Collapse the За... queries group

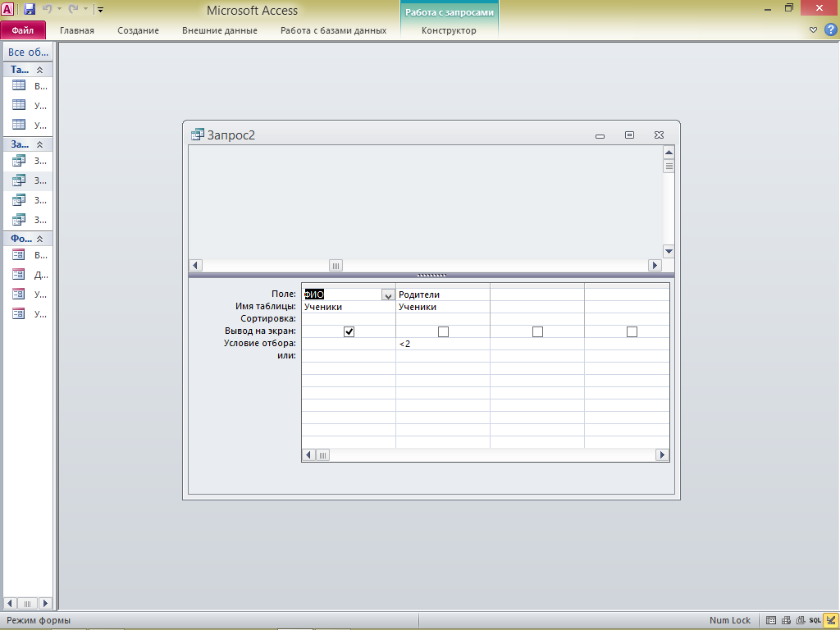click(39, 144)
